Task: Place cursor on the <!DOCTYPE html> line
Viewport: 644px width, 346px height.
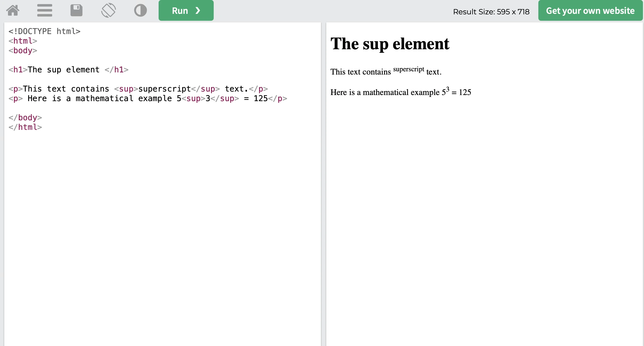Action: [x=44, y=31]
